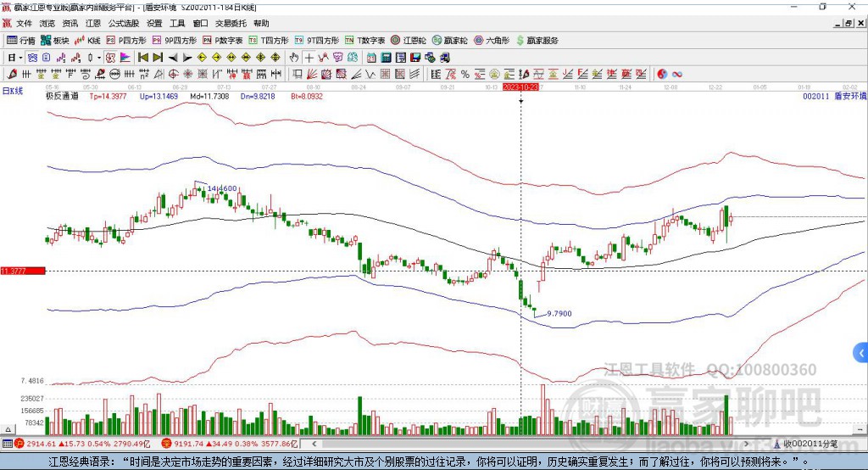
Task: Open the calendar icon in toolbar
Action: point(371,58)
